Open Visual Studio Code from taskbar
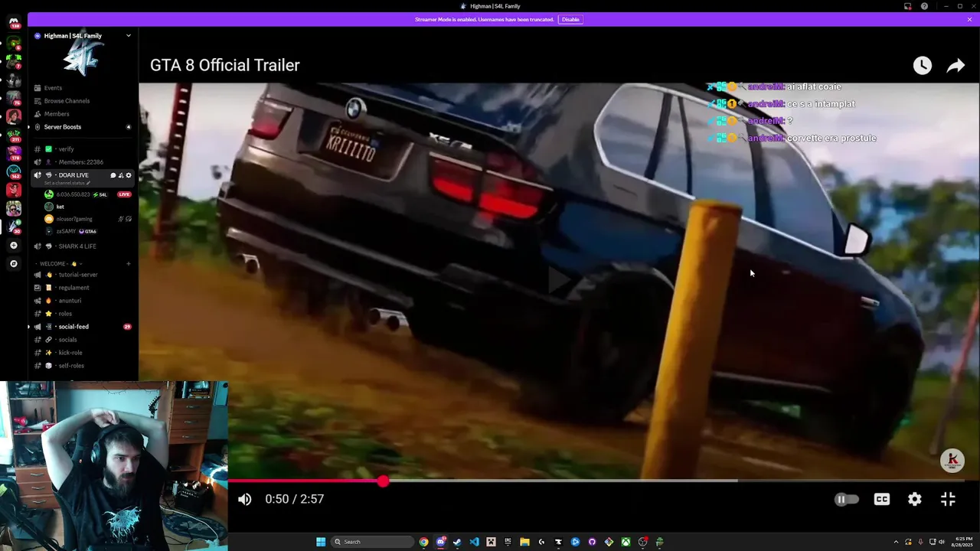The image size is (980, 551). pyautogui.click(x=474, y=542)
